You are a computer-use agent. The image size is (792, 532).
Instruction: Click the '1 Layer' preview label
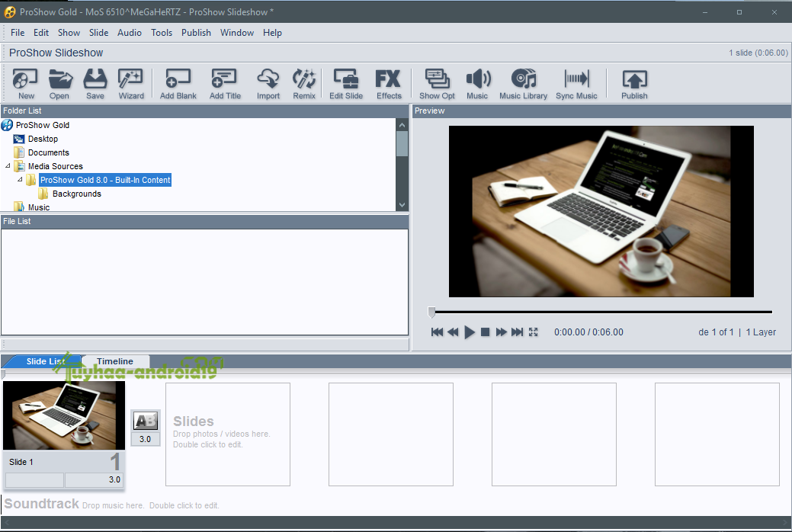pyautogui.click(x=761, y=332)
